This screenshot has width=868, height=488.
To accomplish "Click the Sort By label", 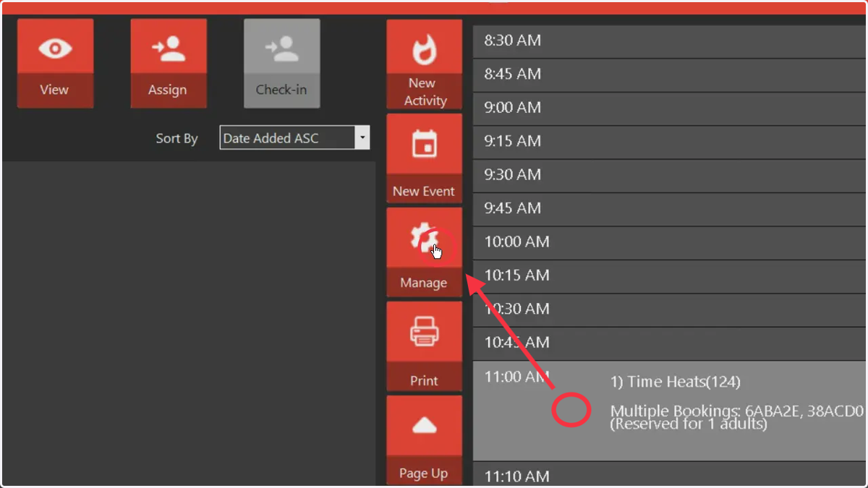I will [176, 139].
